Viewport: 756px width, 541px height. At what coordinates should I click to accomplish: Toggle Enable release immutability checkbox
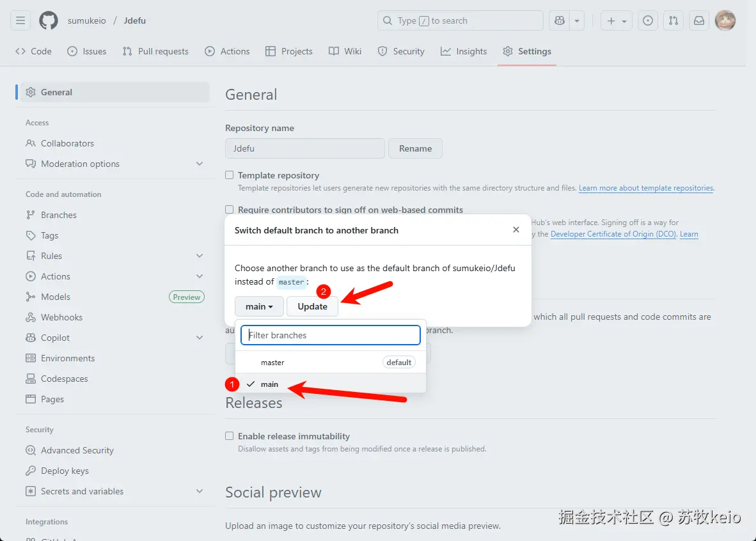pos(230,436)
